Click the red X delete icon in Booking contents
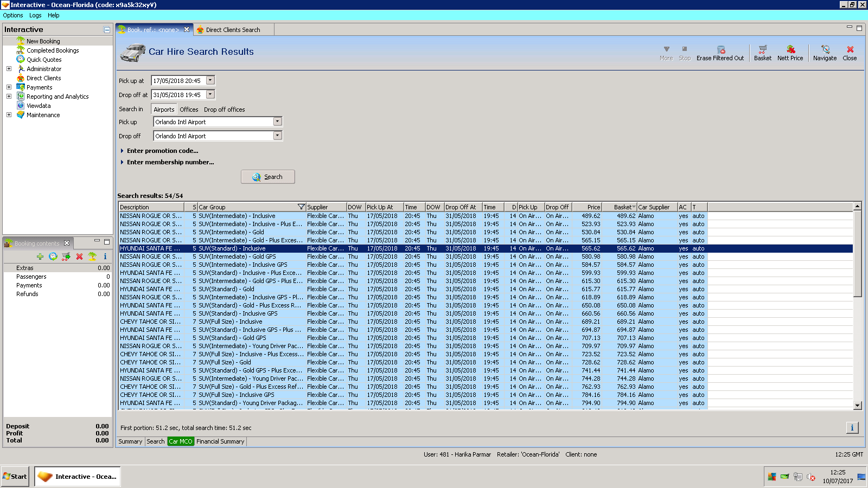This screenshot has height=488, width=868. (79, 256)
